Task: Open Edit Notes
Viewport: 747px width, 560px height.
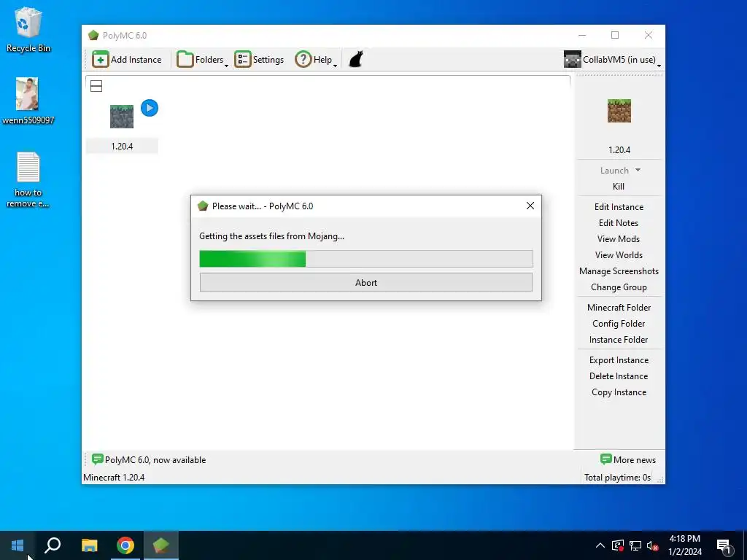Action: coord(619,223)
